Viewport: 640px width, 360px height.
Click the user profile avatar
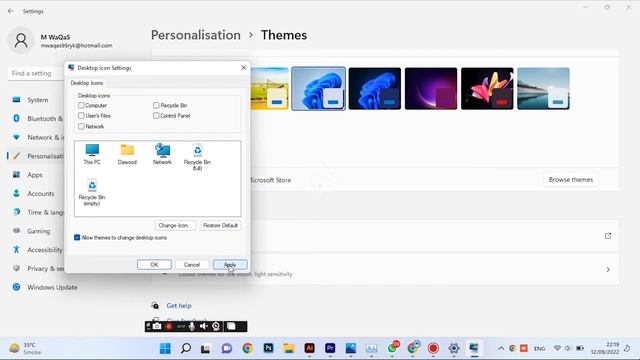tap(21, 40)
